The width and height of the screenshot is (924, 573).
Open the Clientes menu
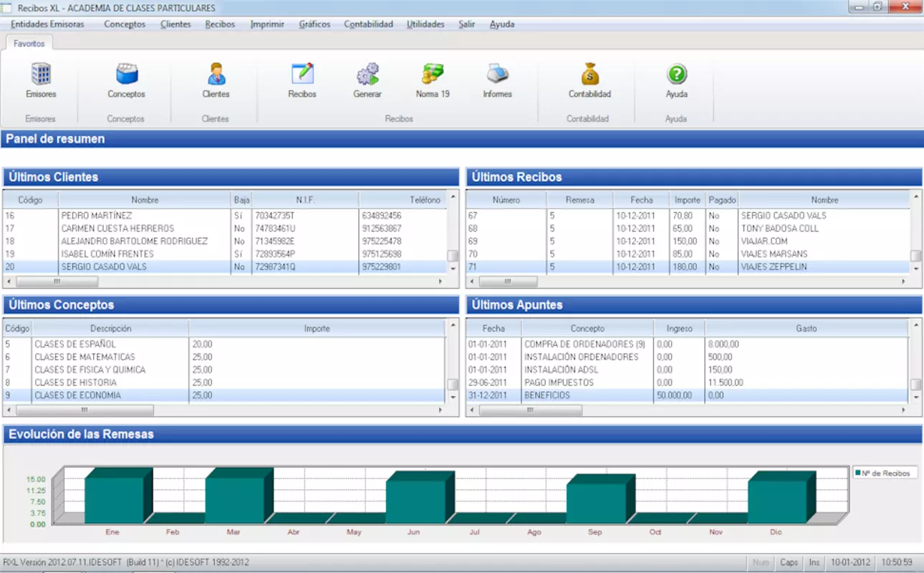pyautogui.click(x=176, y=24)
